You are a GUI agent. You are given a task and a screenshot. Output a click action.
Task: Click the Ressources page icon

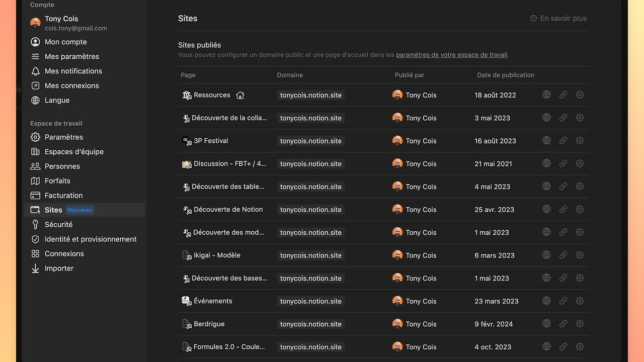point(187,95)
